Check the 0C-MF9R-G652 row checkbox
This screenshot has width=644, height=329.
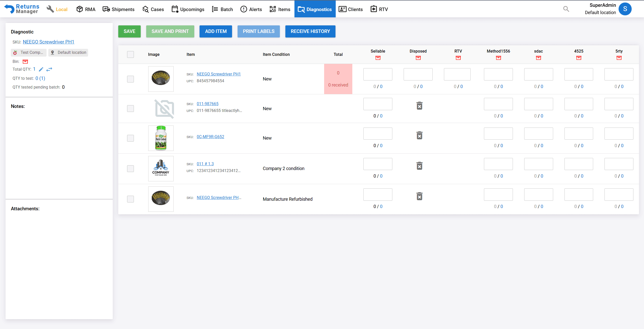point(130,138)
